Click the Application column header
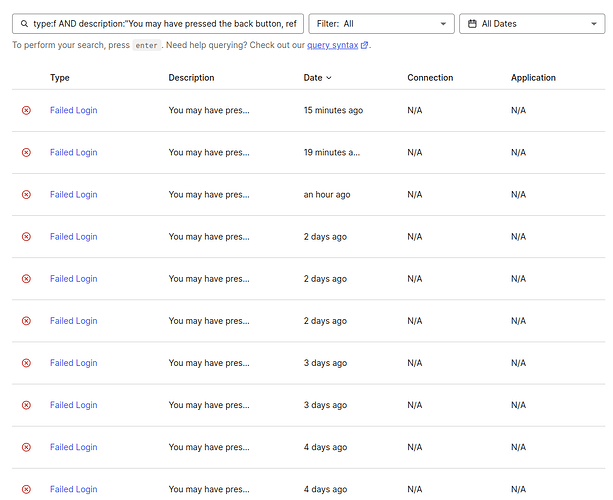The width and height of the screenshot is (613, 500). (533, 78)
